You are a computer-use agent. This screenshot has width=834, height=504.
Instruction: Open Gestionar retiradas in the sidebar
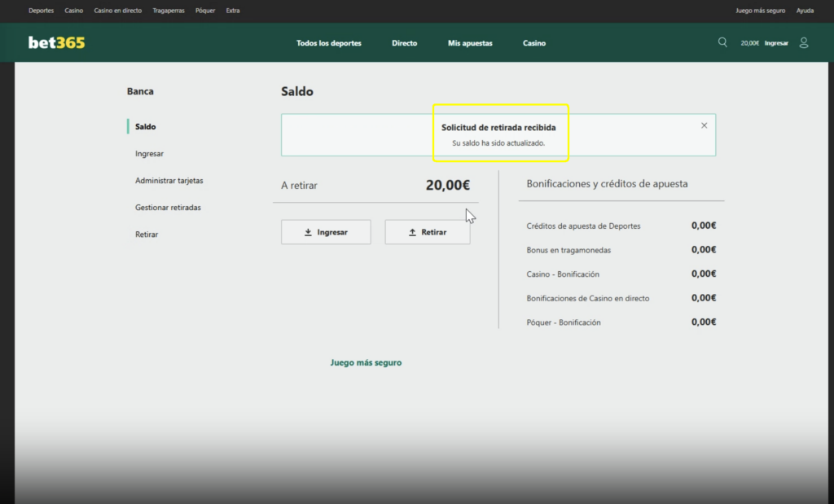pos(168,208)
